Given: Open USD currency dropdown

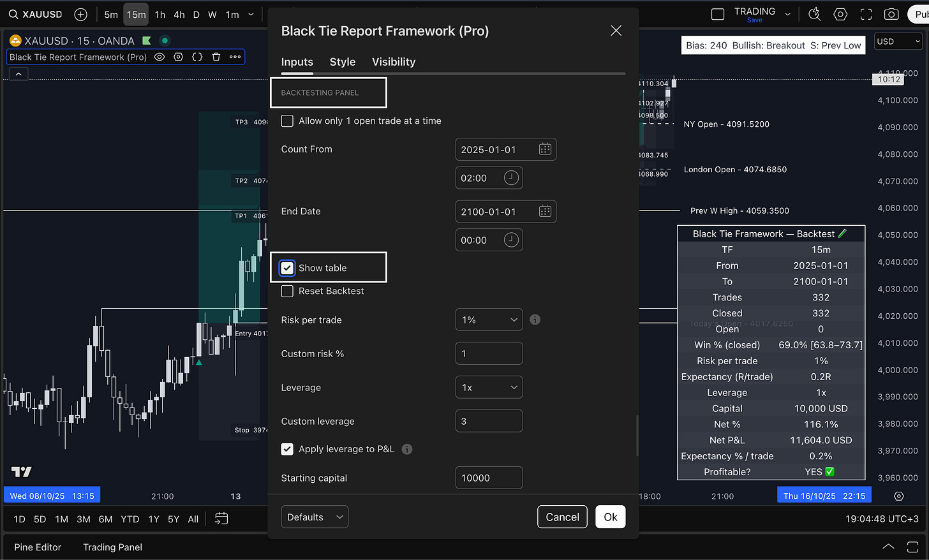Looking at the screenshot, I should click(898, 41).
